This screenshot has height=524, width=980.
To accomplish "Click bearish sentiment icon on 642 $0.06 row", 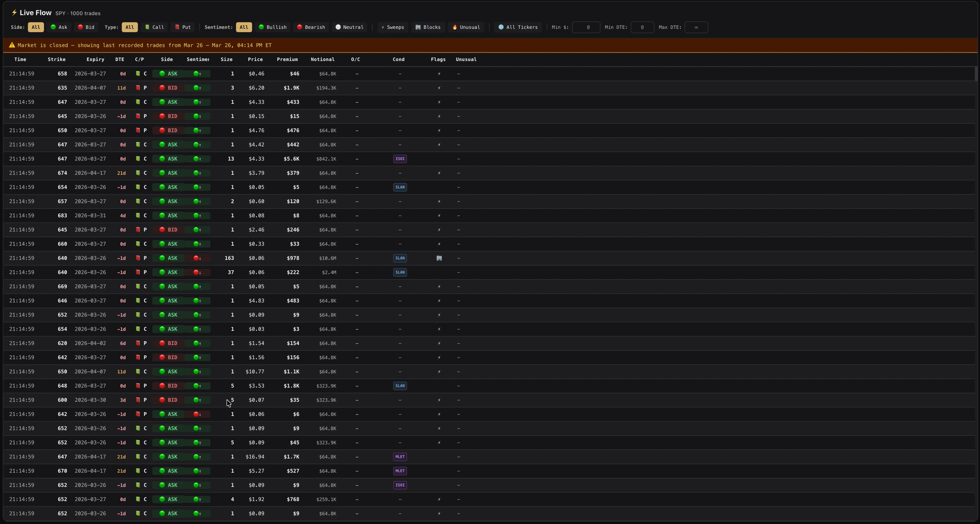I will click(197, 414).
